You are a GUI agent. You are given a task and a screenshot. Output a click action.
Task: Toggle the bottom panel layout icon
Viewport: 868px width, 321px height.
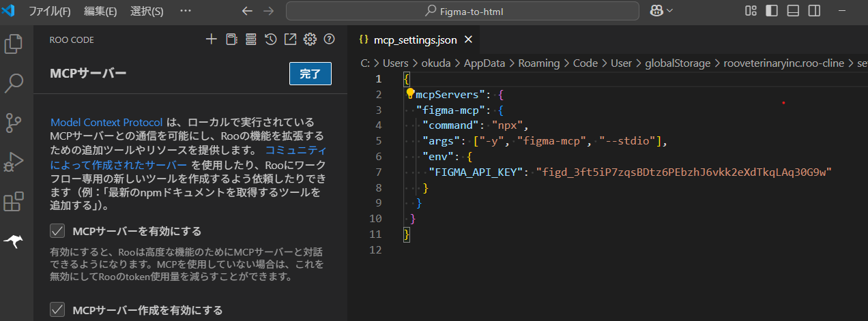[x=793, y=11]
